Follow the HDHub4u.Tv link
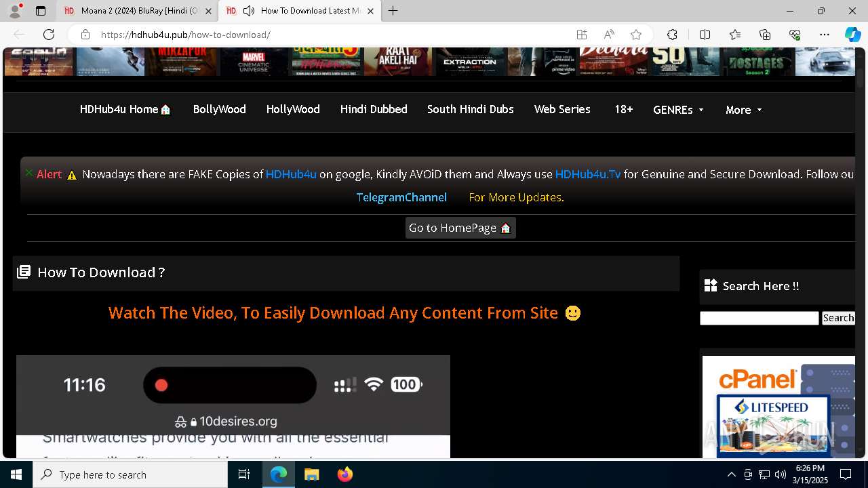This screenshot has height=488, width=868. point(588,174)
